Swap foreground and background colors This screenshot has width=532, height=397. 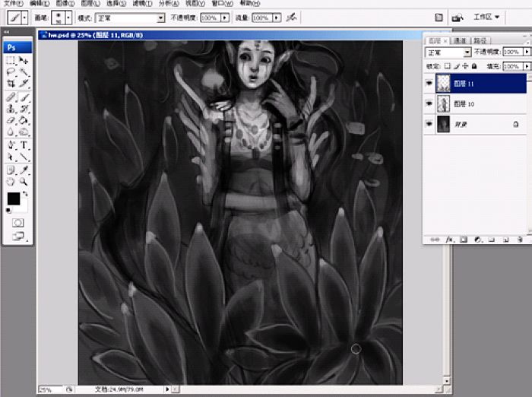pos(25,194)
